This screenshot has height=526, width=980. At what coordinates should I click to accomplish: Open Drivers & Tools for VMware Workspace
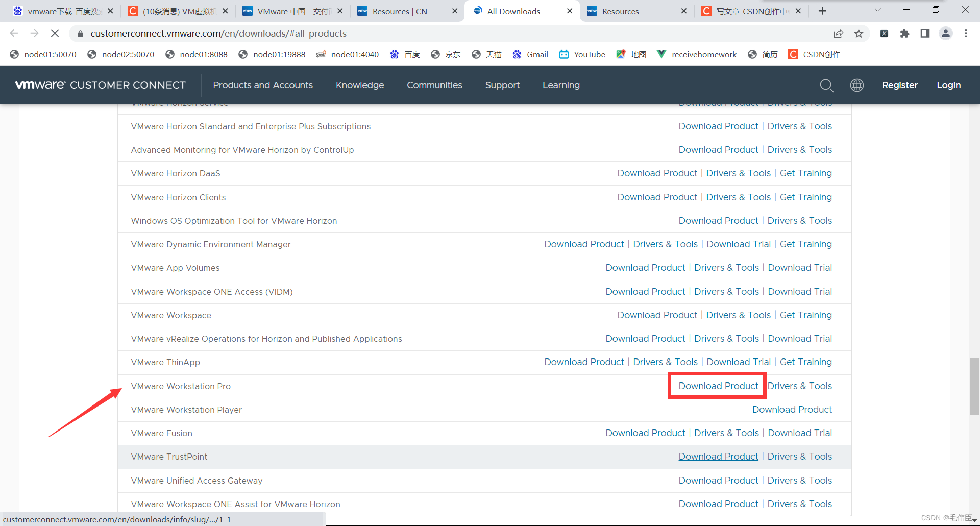(738, 315)
